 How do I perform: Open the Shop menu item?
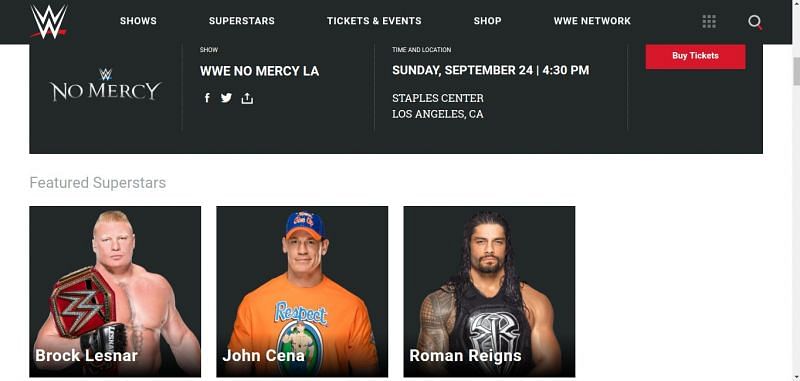487,21
